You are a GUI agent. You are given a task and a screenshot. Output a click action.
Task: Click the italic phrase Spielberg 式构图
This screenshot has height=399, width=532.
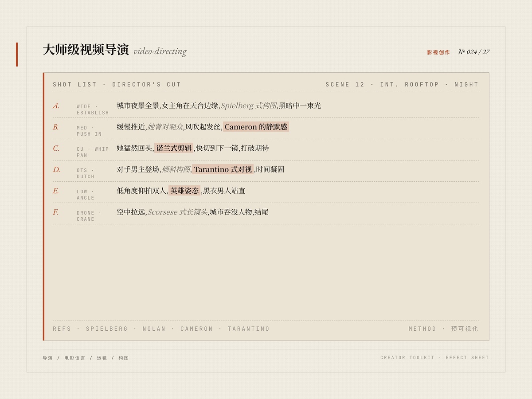249,106
